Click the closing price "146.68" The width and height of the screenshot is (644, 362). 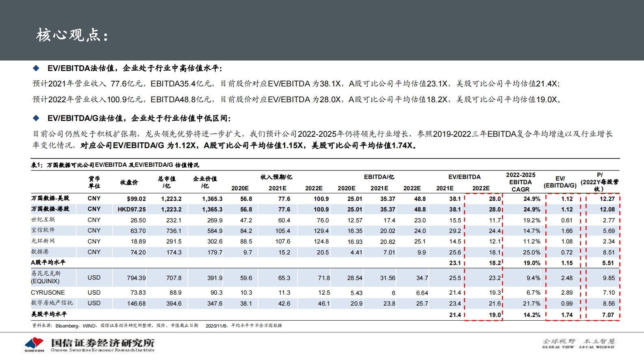pyautogui.click(x=136, y=304)
